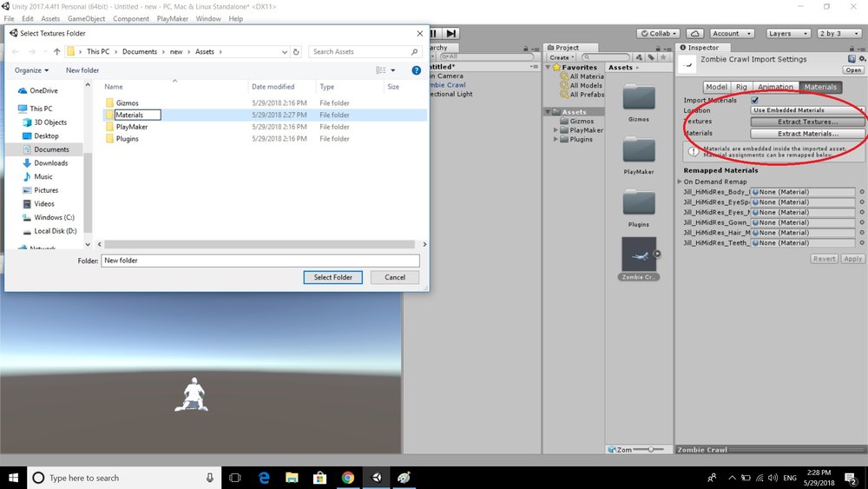Expand the Plugins folder in Project tree
The width and height of the screenshot is (868, 489).
pyautogui.click(x=556, y=139)
